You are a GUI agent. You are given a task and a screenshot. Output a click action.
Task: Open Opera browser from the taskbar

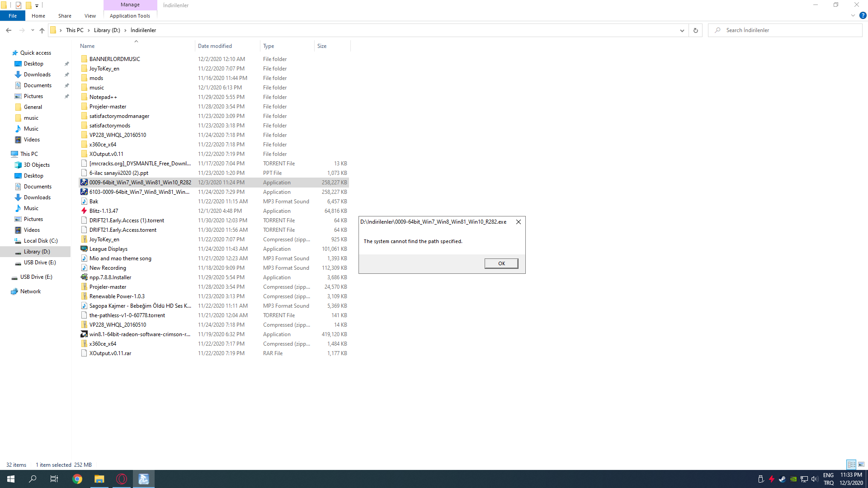point(122,479)
